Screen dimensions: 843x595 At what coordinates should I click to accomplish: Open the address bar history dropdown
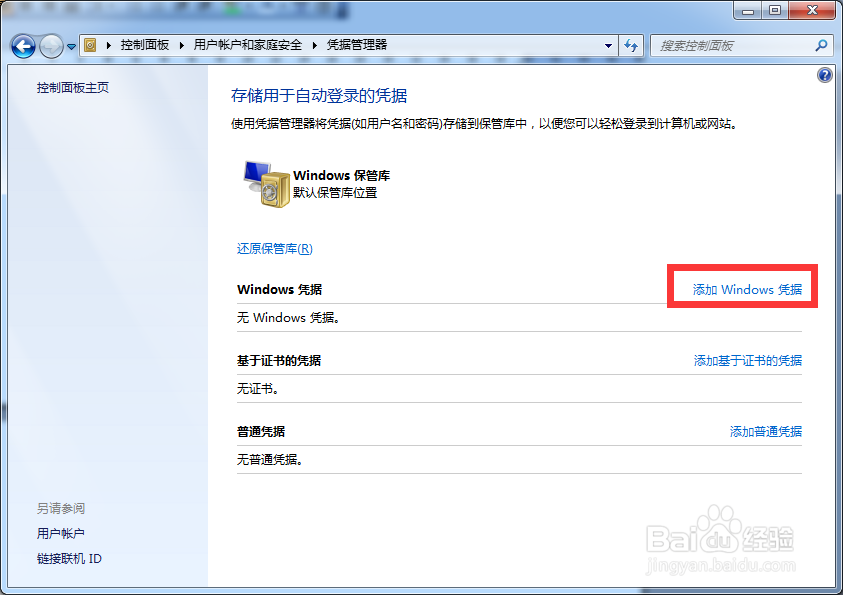[x=608, y=46]
